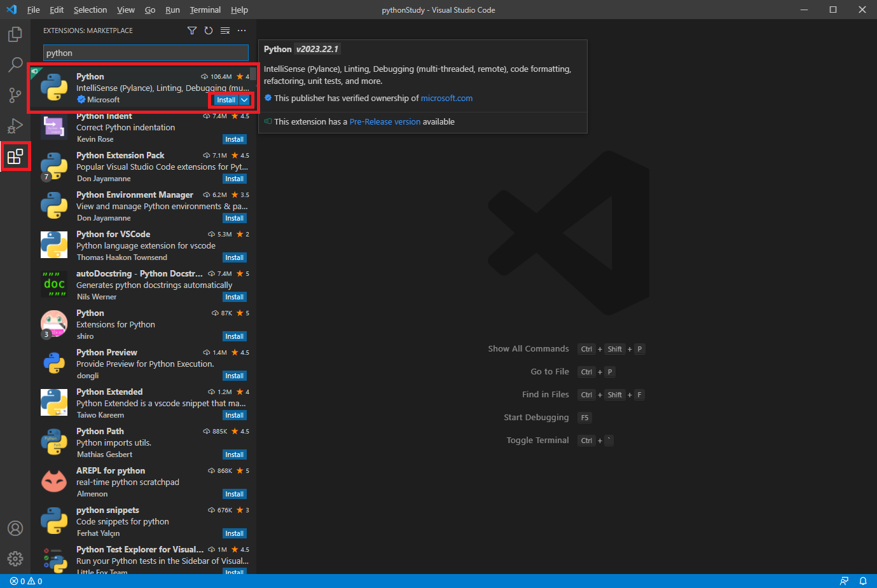The image size is (877, 588).
Task: Open the File menu
Action: pos(33,10)
